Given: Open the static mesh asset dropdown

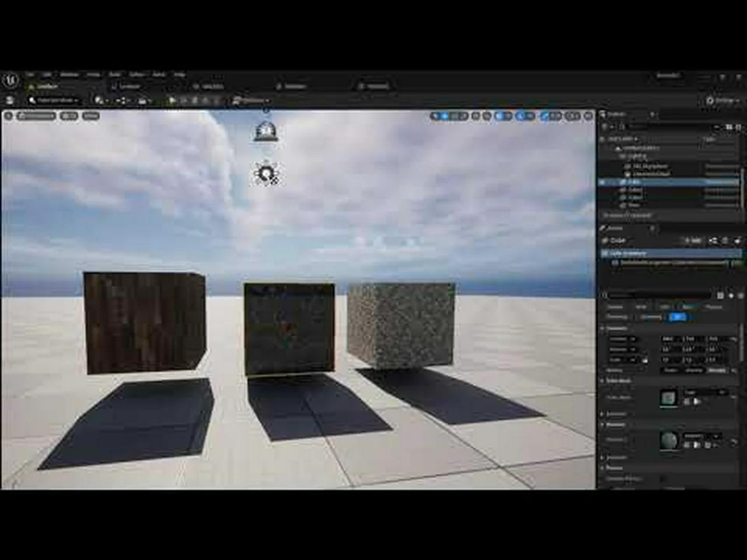Looking at the screenshot, I should 706,393.
